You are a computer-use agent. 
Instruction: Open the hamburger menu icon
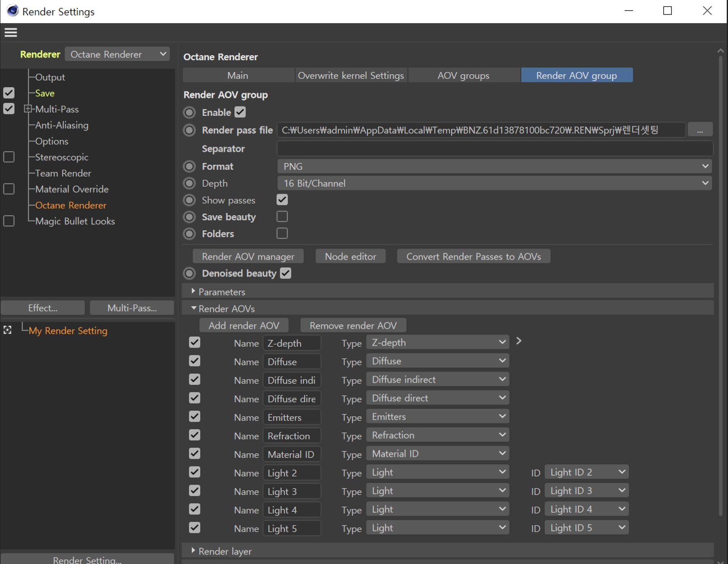pos(11,32)
